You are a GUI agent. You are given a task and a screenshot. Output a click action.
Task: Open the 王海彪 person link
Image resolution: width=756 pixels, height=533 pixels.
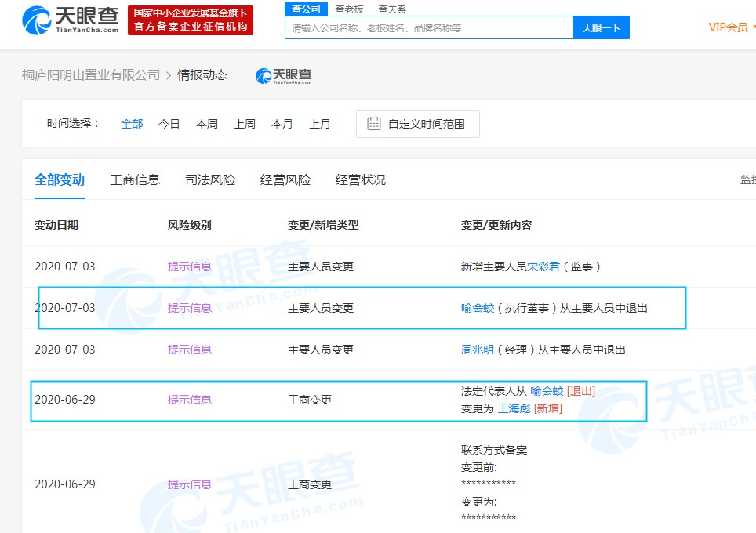click(514, 408)
